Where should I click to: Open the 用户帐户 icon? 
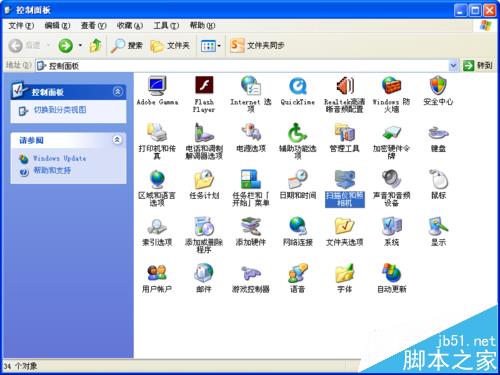click(x=157, y=273)
